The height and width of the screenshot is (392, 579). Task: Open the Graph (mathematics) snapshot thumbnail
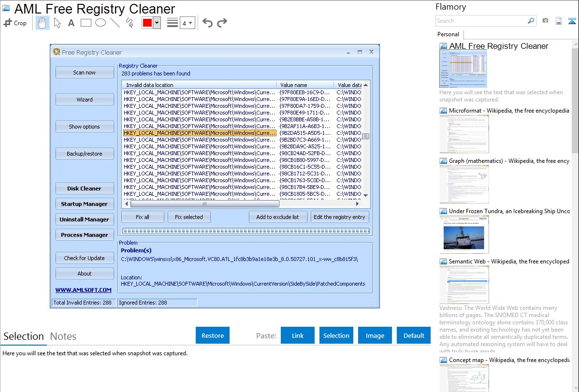point(464,184)
